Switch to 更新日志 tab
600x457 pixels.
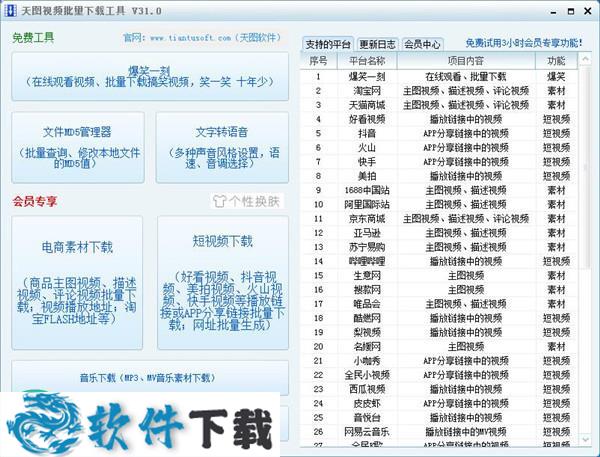point(377,44)
